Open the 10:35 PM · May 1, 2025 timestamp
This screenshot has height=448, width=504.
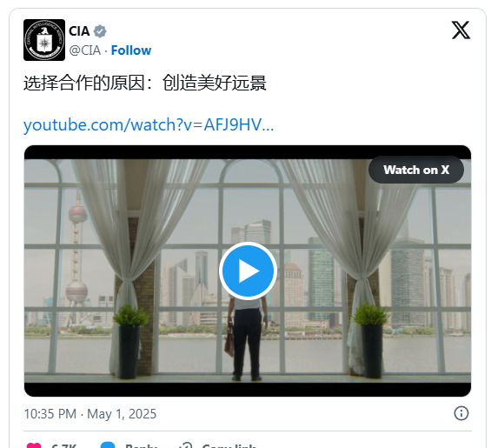tap(90, 414)
